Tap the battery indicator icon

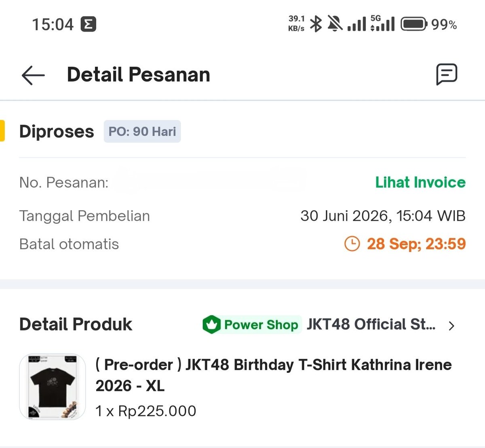(414, 24)
